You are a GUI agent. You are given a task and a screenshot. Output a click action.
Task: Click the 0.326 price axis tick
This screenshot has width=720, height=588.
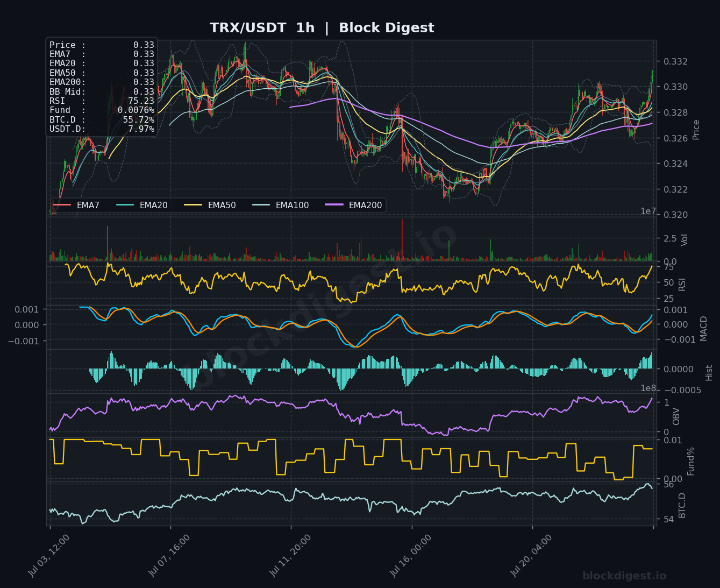[x=675, y=138]
